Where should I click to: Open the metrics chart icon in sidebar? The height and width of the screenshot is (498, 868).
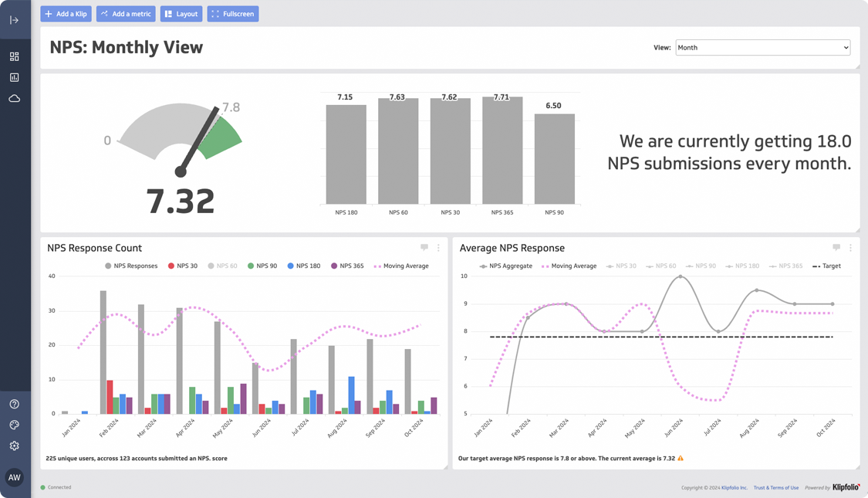14,77
